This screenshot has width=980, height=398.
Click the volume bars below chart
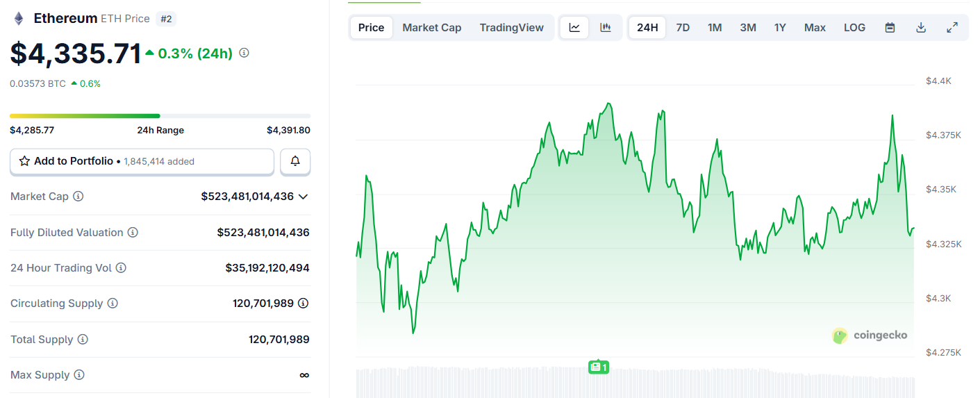point(636,382)
